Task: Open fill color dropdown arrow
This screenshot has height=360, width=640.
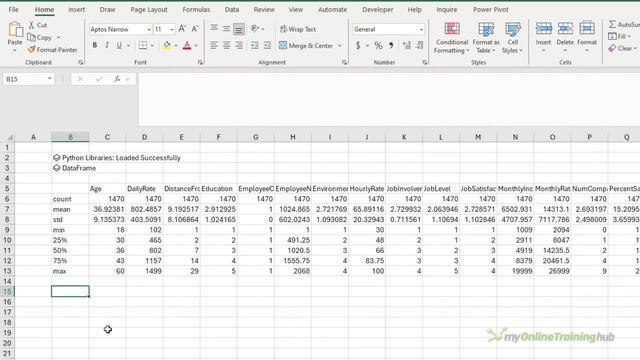Action: 176,46
